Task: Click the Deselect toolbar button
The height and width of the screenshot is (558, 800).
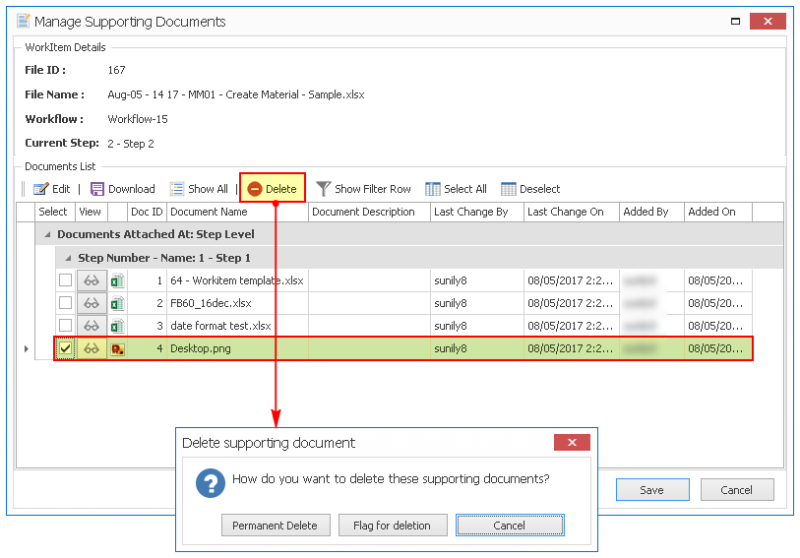Action: (x=530, y=189)
